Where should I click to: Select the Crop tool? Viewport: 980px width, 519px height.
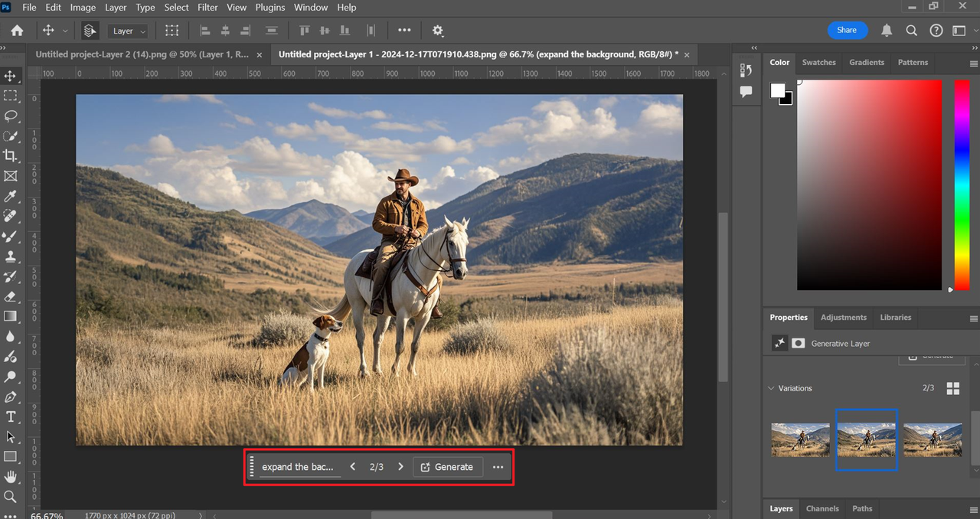[11, 155]
